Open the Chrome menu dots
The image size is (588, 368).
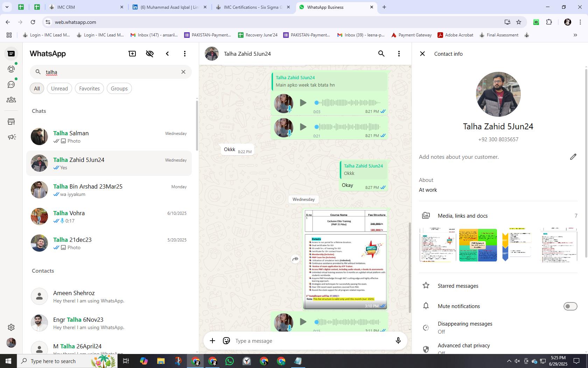pyautogui.click(x=581, y=22)
